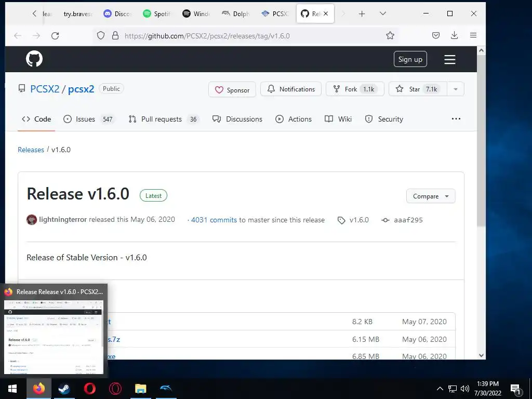Reload the page with the refresh icon
Screen dimensions: 532x399
(55, 36)
